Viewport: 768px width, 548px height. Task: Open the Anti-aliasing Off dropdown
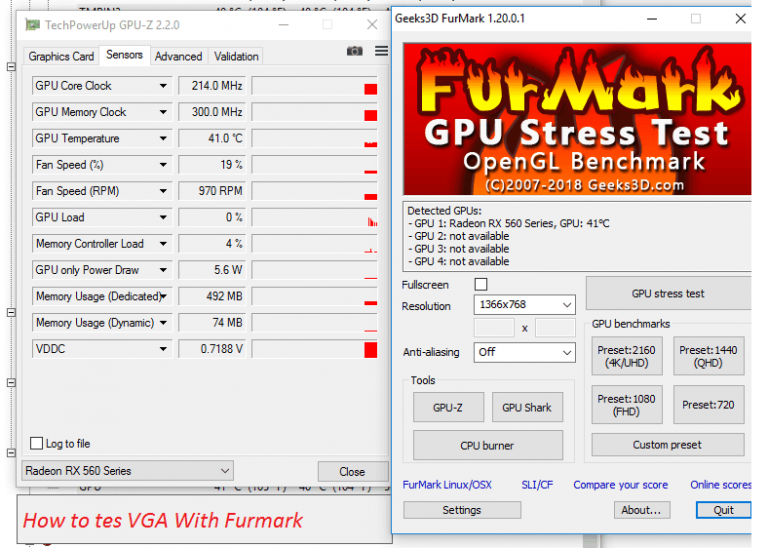pyautogui.click(x=524, y=352)
